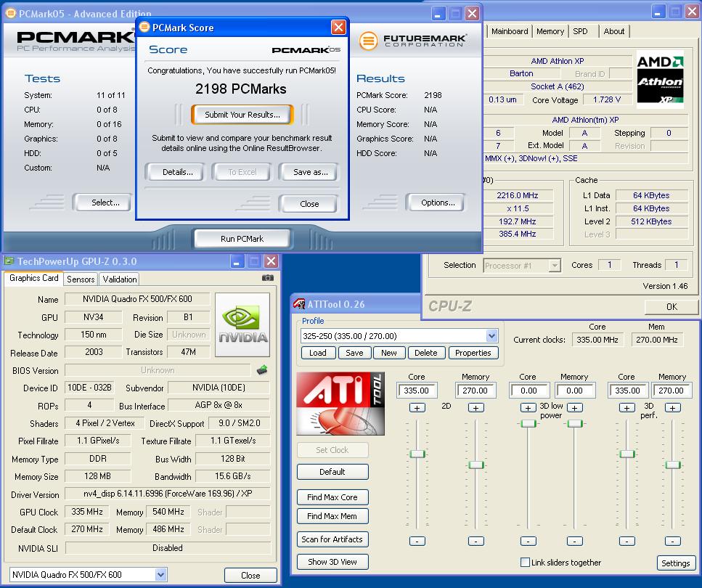Click the 3D perf Memory value field
This screenshot has height=588, width=702.
pyautogui.click(x=671, y=391)
